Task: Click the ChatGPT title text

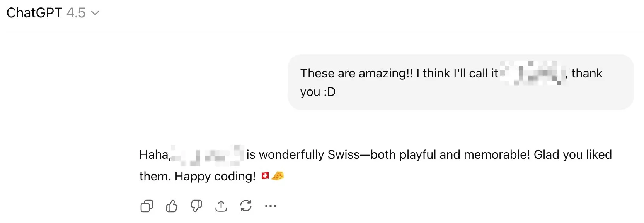Action: coord(34,13)
